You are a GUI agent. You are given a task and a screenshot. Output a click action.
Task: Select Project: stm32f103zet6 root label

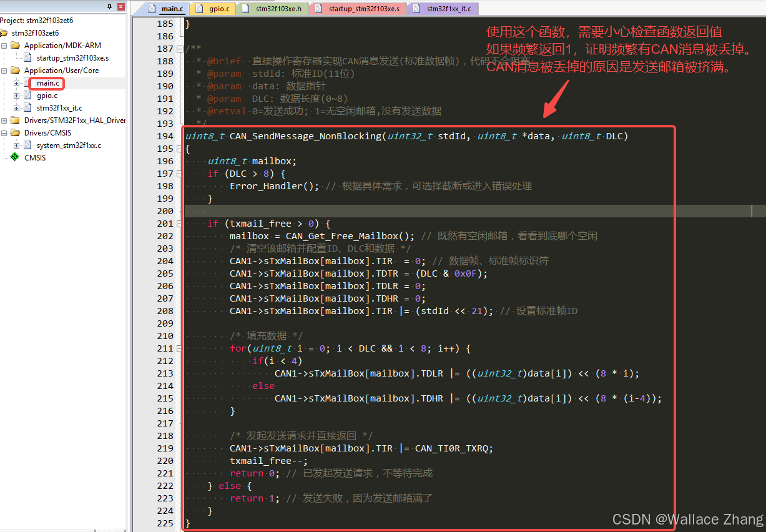(x=37, y=21)
